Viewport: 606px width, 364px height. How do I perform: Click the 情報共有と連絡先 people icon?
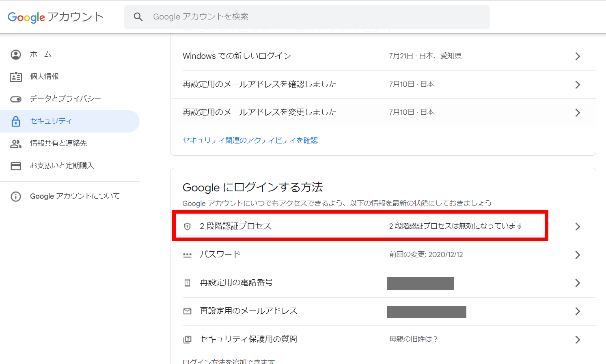click(x=16, y=143)
